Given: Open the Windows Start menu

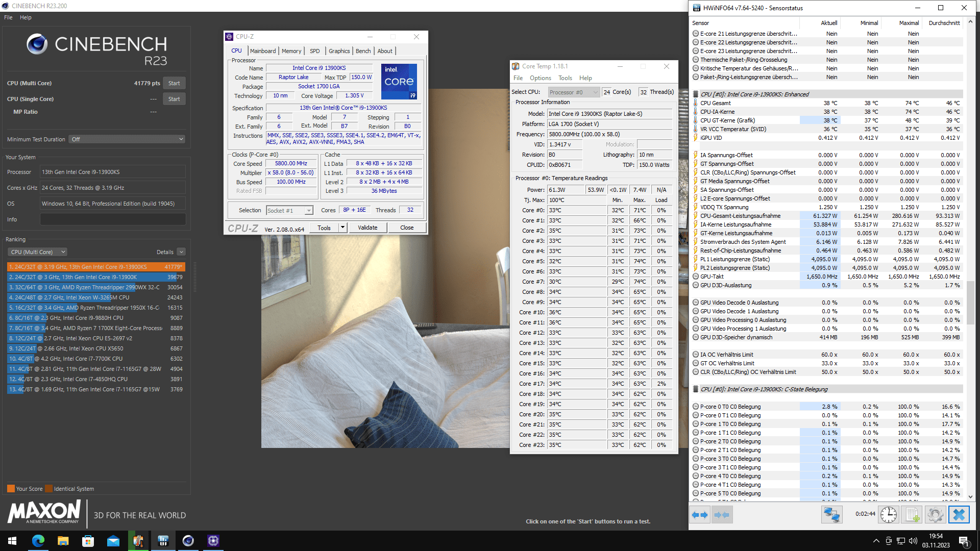Looking at the screenshot, I should 12,541.
